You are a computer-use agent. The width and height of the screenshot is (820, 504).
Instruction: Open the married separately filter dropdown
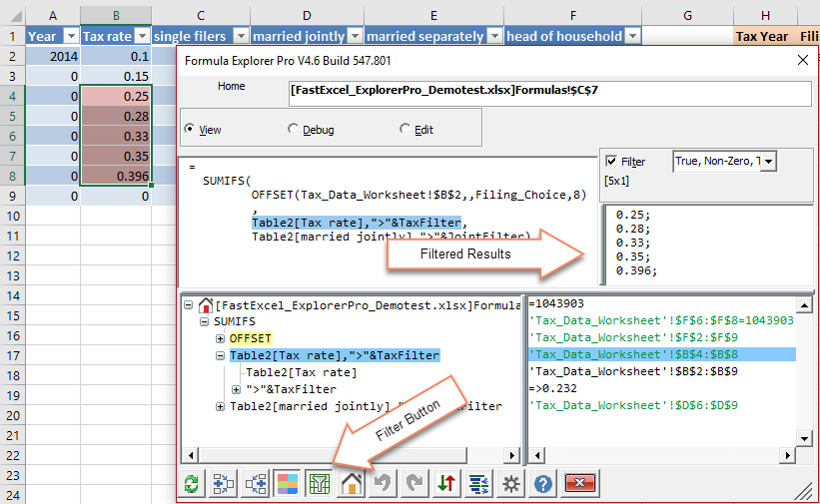click(x=494, y=36)
